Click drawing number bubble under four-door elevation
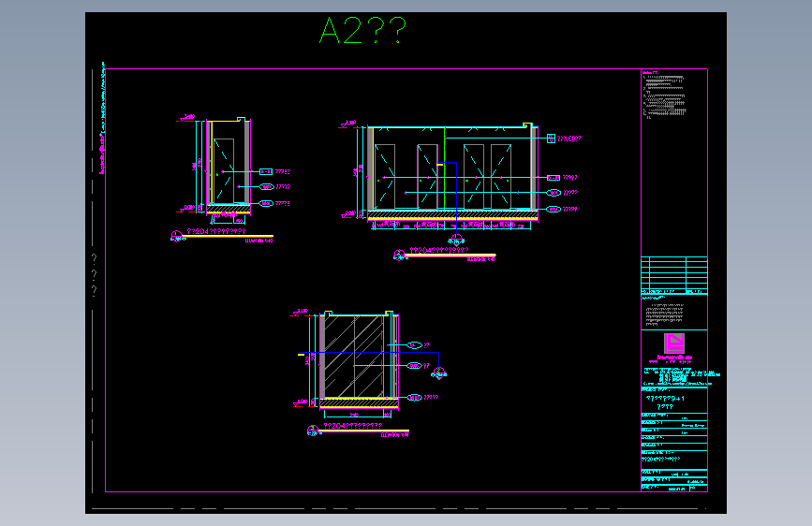 tap(399, 256)
